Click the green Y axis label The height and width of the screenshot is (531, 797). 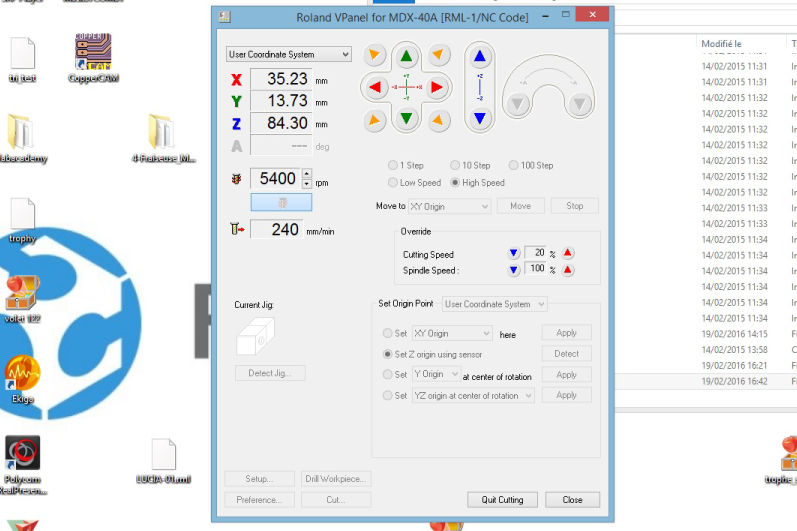(236, 102)
